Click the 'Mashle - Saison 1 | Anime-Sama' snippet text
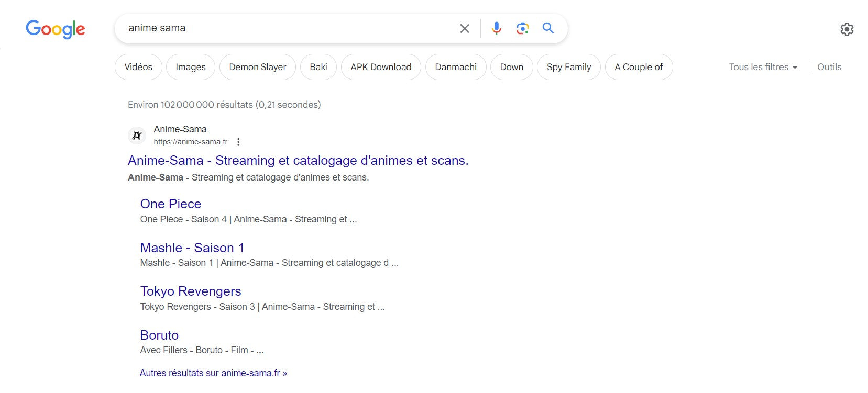The height and width of the screenshot is (393, 868). [269, 263]
